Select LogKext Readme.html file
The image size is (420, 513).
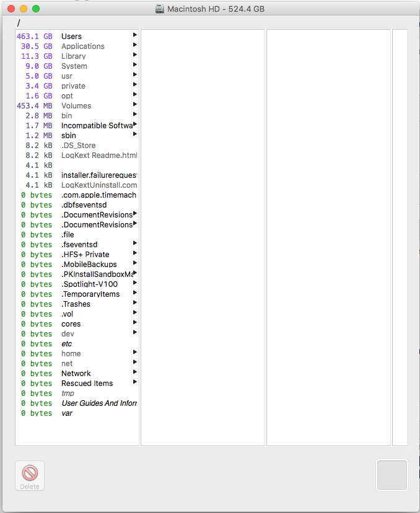99,156
